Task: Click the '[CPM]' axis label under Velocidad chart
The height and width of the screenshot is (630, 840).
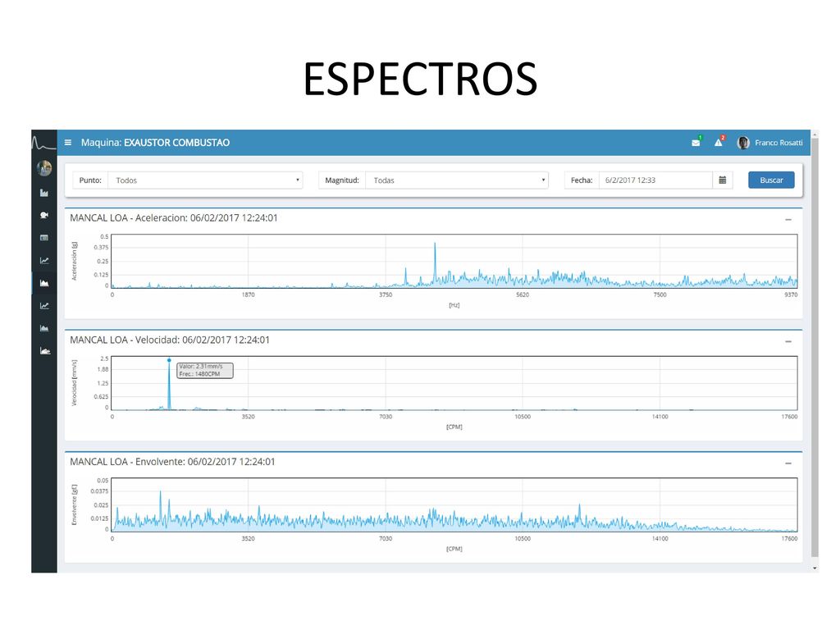Action: click(x=454, y=427)
